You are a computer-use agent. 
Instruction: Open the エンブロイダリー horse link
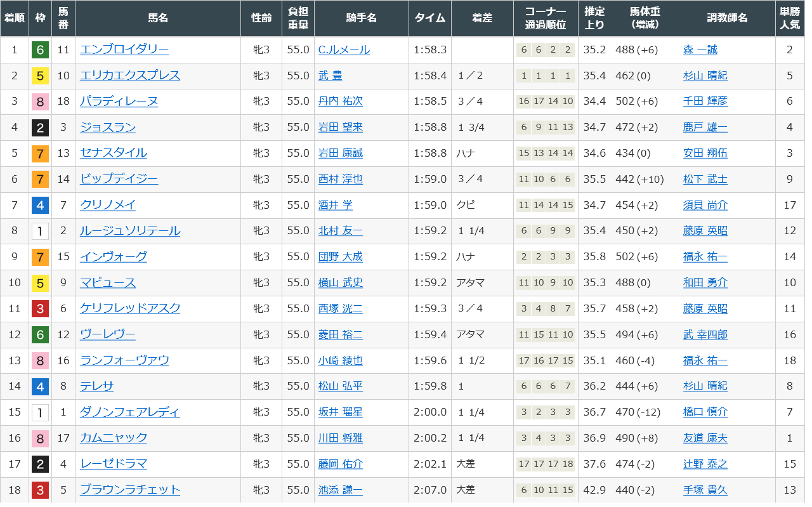tap(124, 49)
